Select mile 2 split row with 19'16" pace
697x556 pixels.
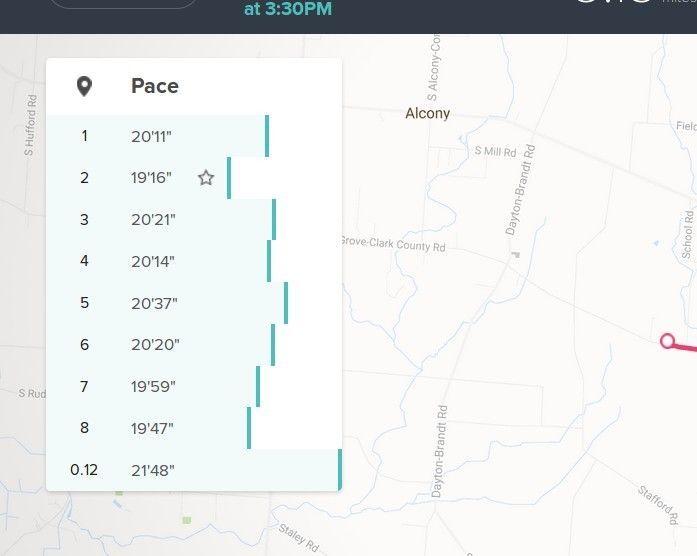(194, 178)
